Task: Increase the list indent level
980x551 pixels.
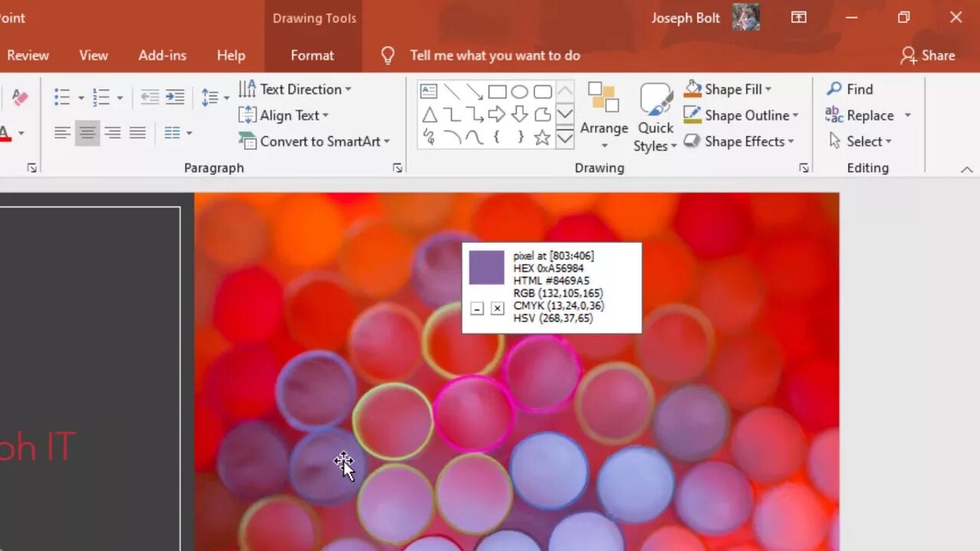Action: coord(175,97)
